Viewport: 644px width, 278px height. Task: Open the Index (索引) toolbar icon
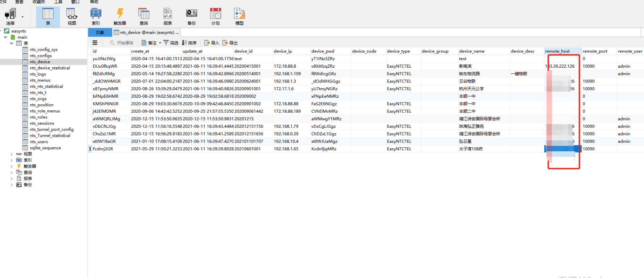tap(96, 17)
